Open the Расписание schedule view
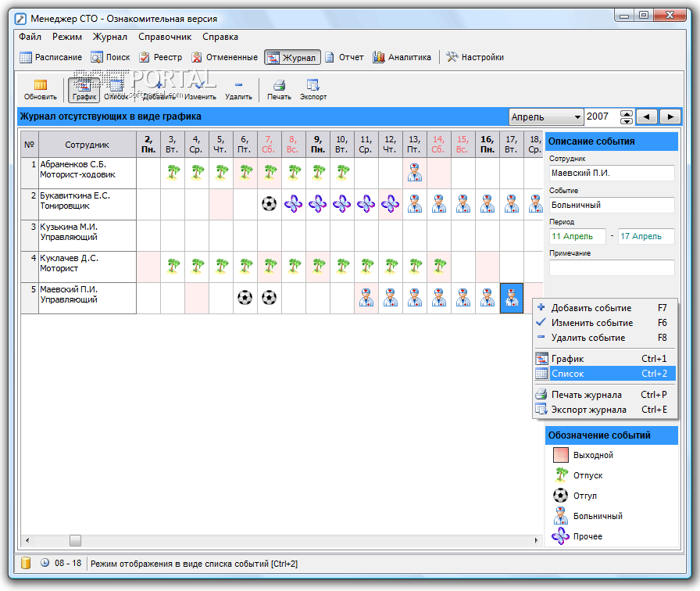The width and height of the screenshot is (700, 591). (51, 57)
